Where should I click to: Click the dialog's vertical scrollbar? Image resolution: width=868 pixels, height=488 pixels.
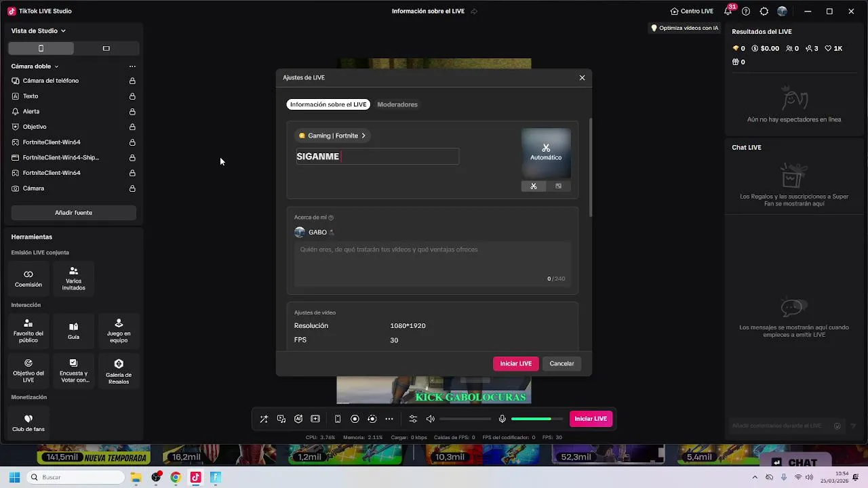[590, 168]
